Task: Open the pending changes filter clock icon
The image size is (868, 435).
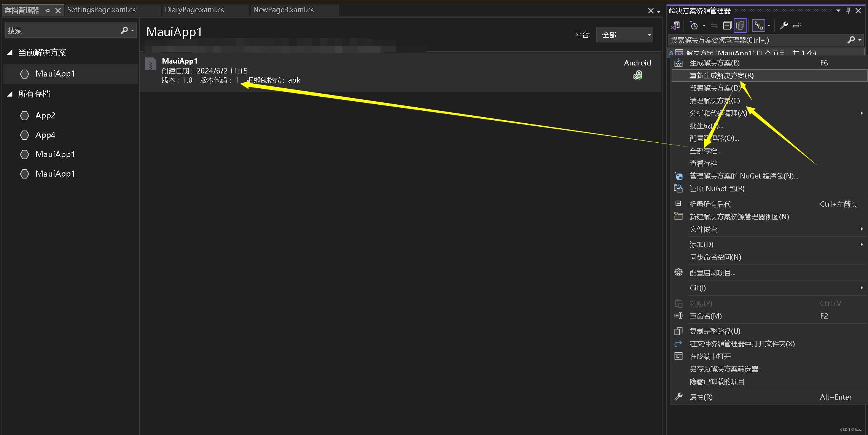Action: tap(694, 25)
